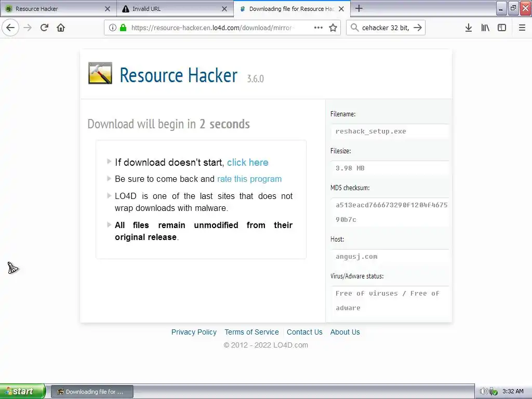
Task: Open the About Us link
Action: 345,332
